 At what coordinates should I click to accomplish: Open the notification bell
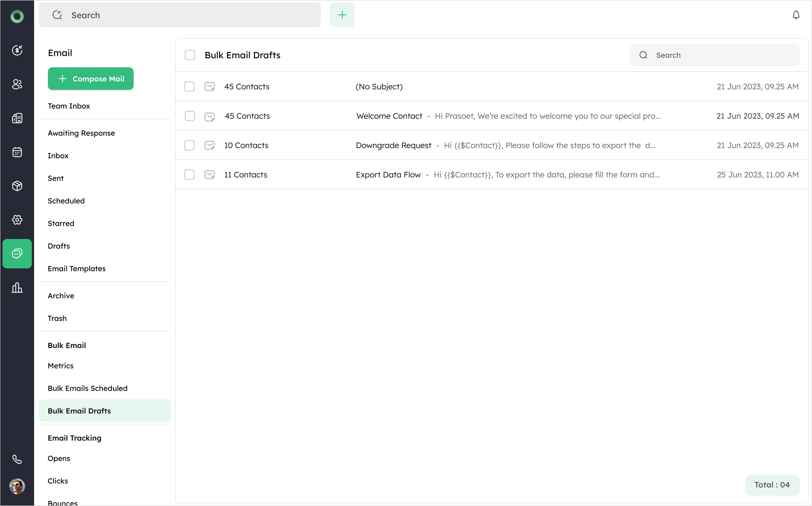pos(796,15)
